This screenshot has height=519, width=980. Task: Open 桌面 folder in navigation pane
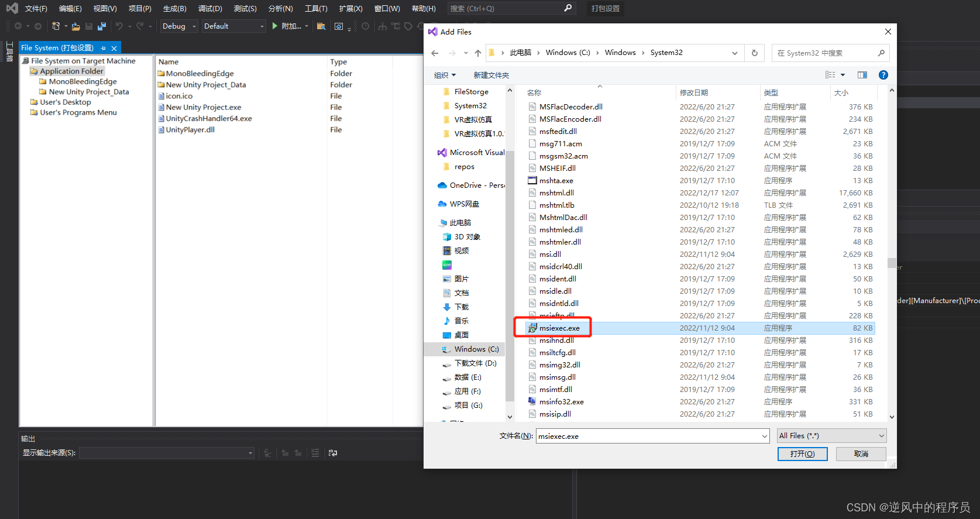click(456, 335)
